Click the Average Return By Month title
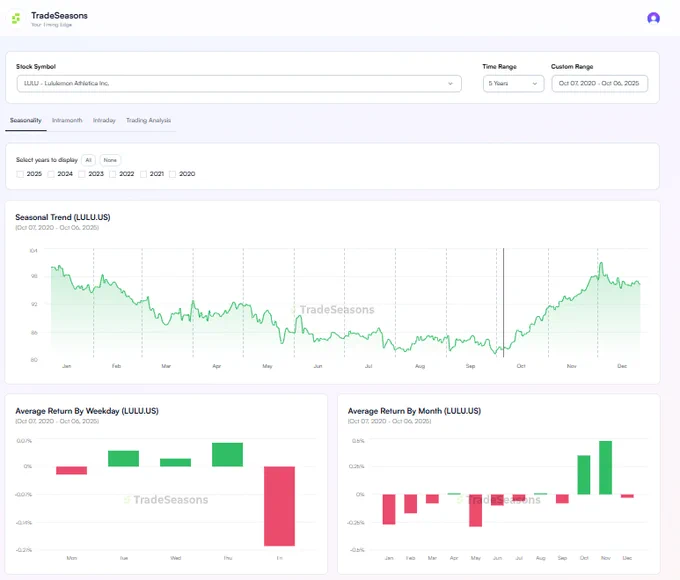Screen dimensions: 680x580 (414, 411)
